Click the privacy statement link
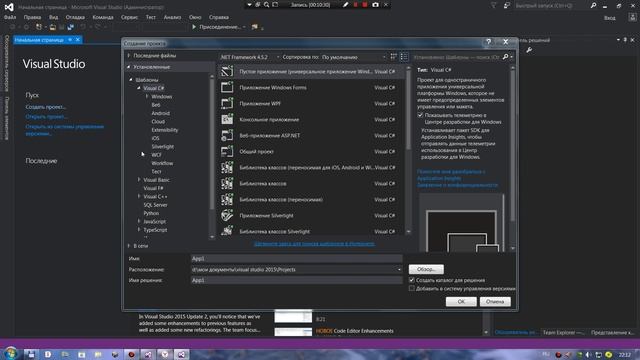The image size is (640, 360). pyautogui.click(x=457, y=185)
